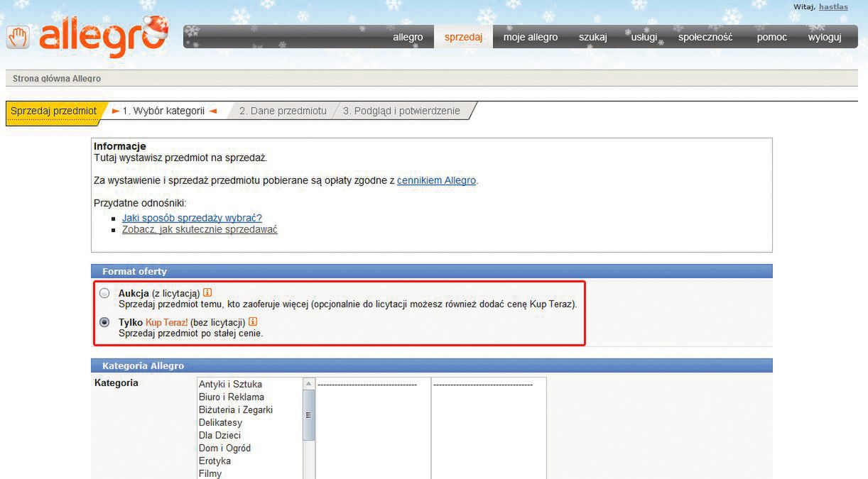Select step 2. Dane przedmiotu
Viewport: 868px width, 479px height.
tap(283, 111)
